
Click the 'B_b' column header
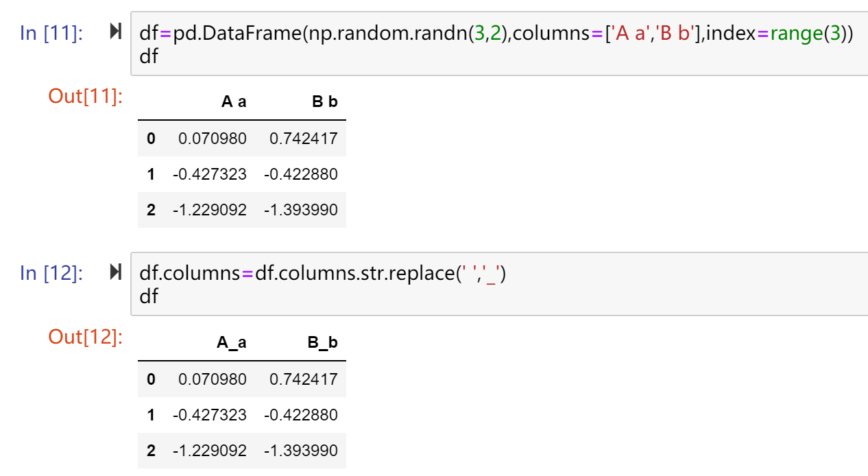tap(323, 343)
